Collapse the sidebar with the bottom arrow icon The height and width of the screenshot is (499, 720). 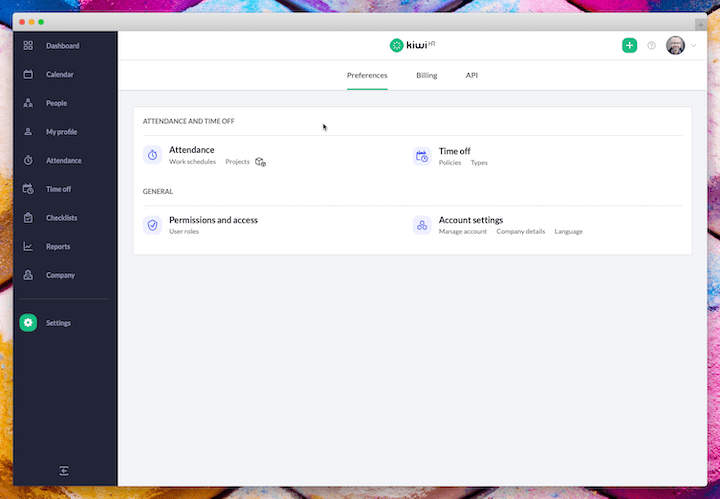(x=64, y=471)
